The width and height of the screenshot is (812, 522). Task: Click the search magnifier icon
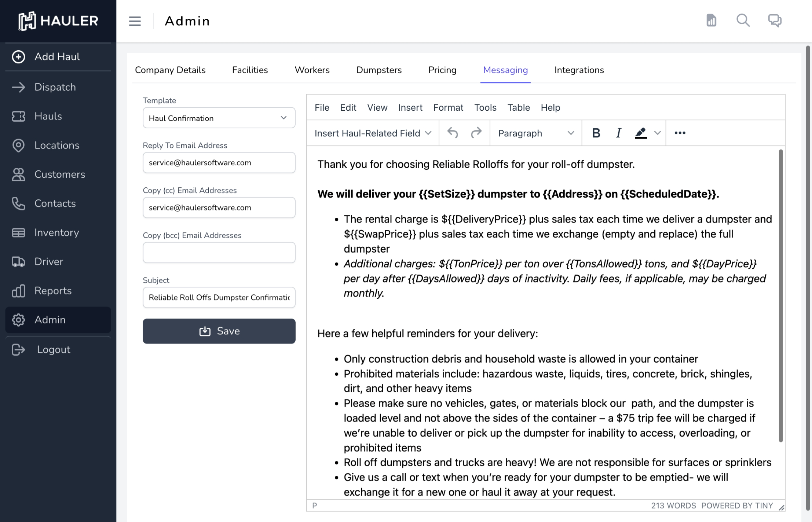pos(743,20)
